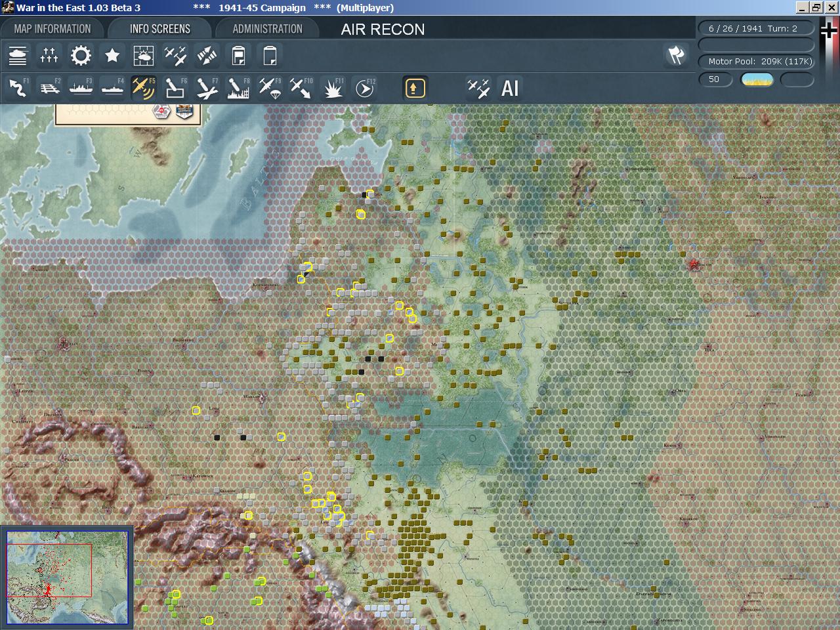Click the red Moscow star on map
This screenshot has height=630, width=840.
coord(694,264)
